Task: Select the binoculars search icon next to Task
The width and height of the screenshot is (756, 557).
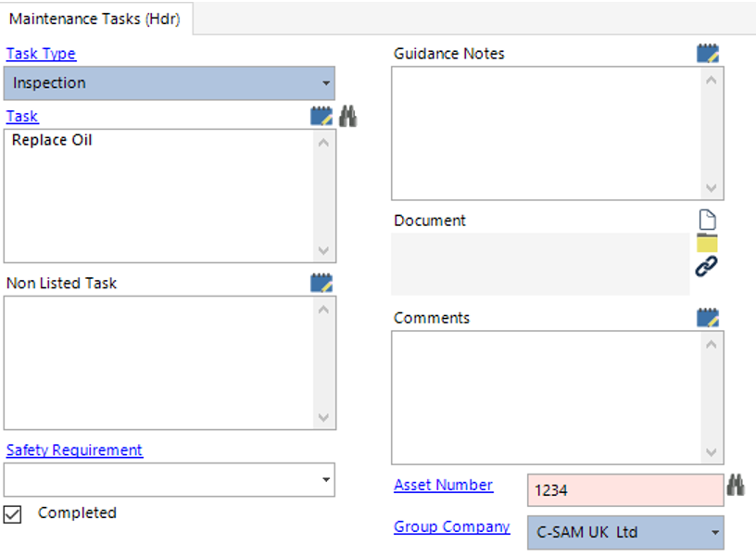Action: tap(347, 115)
